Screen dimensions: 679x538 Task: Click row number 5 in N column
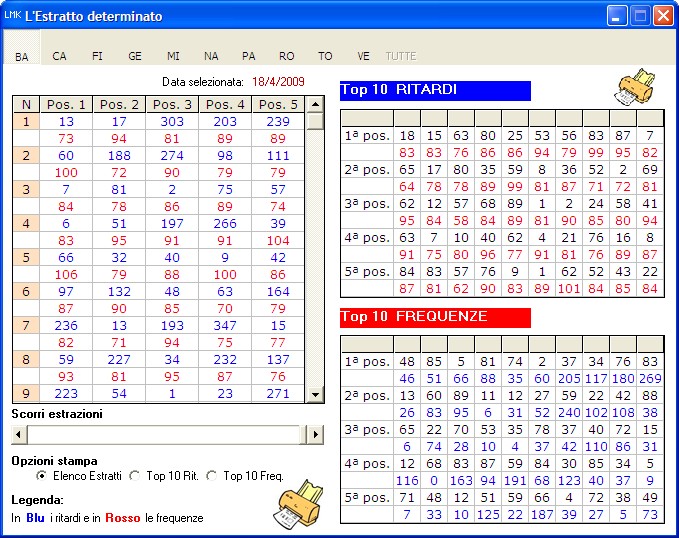pos(26,257)
